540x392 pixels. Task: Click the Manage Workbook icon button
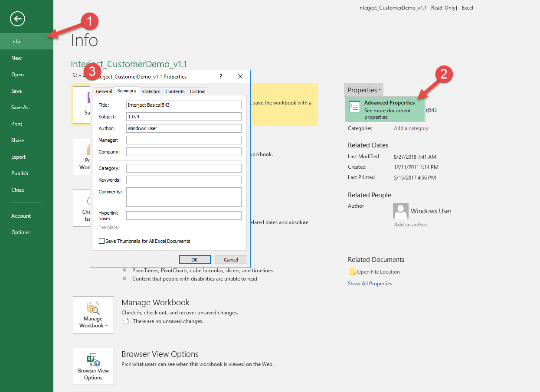pos(93,315)
